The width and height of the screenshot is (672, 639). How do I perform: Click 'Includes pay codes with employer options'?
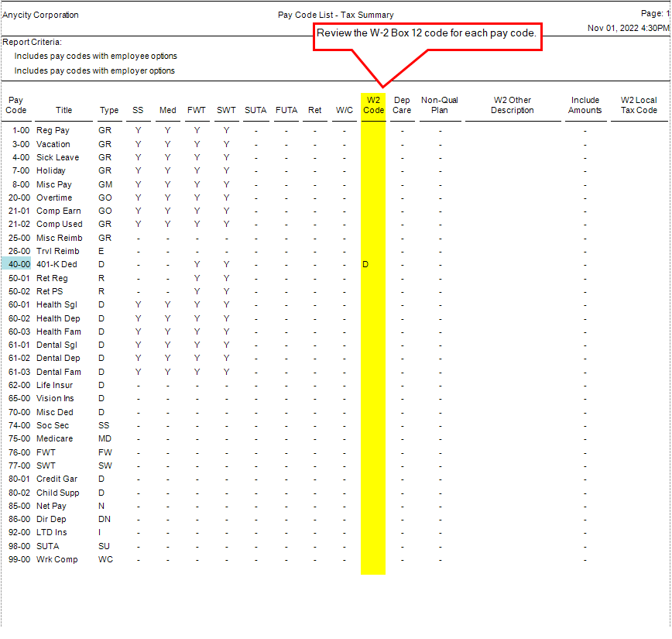coord(94,70)
